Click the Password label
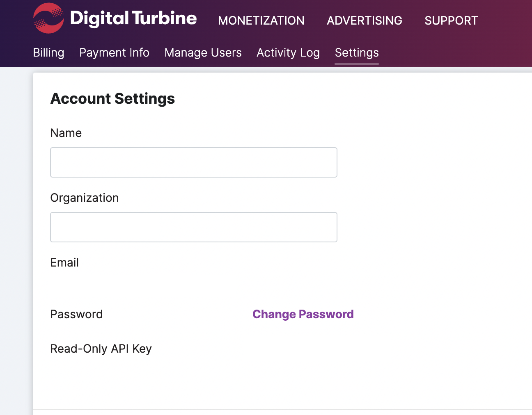 (x=76, y=314)
